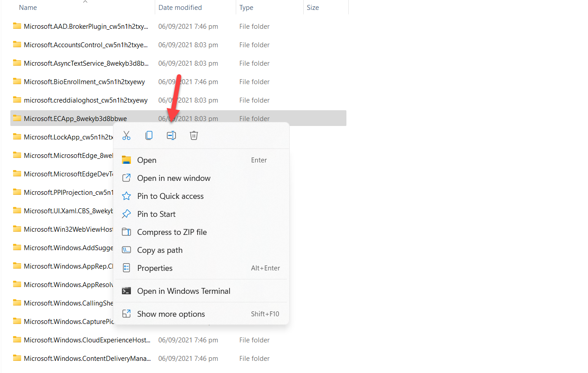Click the Delete trash icon

tap(194, 135)
